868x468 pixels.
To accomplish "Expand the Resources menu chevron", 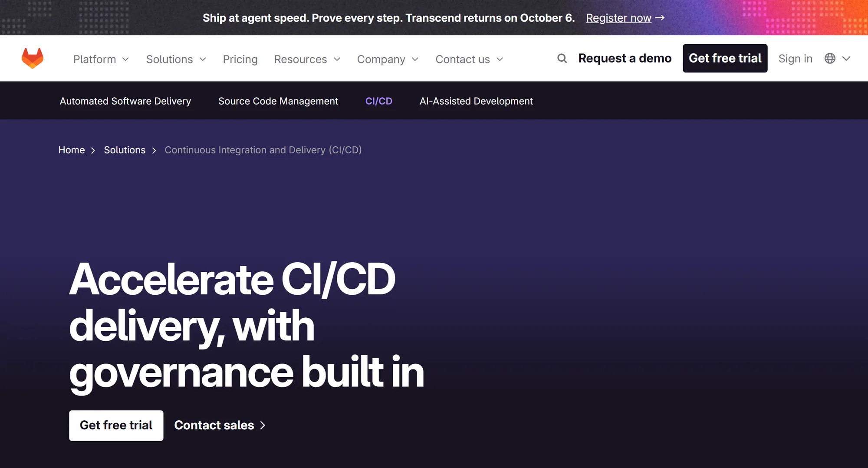I will click(x=337, y=59).
